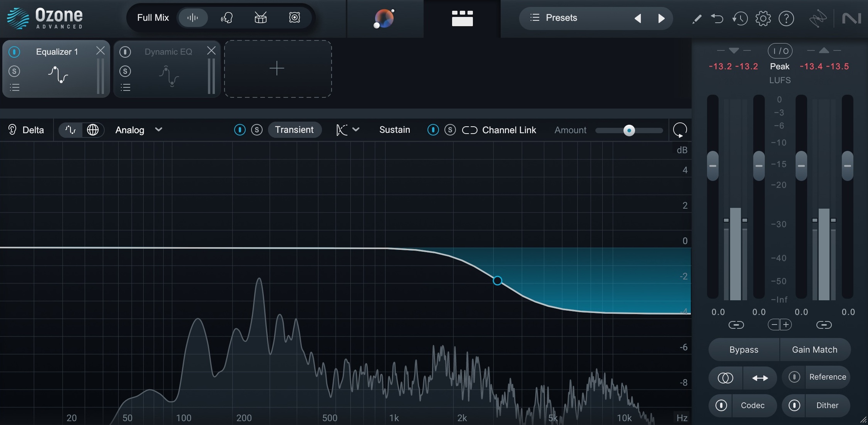The width and height of the screenshot is (868, 425).
Task: Open the Reference panel
Action: 828,377
